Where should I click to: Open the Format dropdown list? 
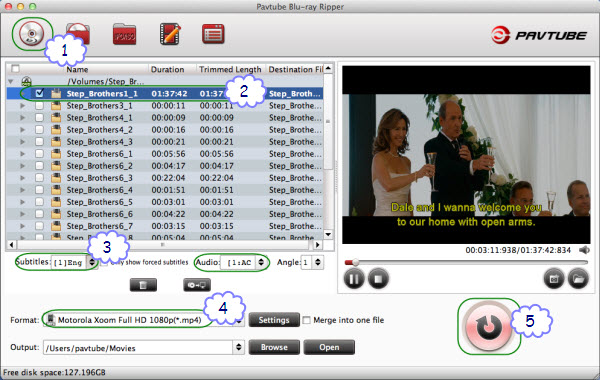coord(144,320)
